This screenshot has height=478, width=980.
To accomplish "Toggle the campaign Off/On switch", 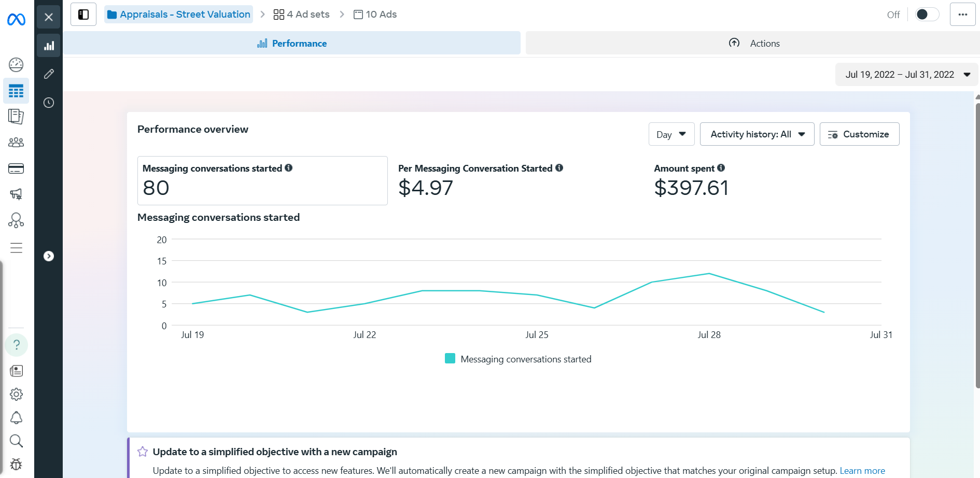I will (927, 15).
